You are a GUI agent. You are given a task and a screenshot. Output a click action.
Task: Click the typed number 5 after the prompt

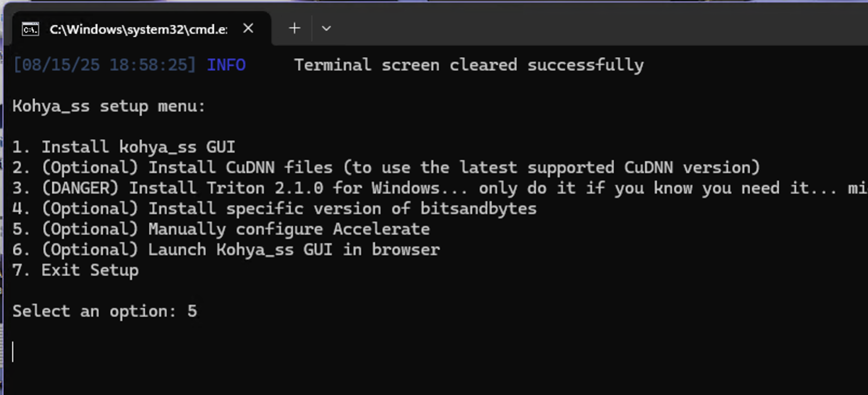click(x=192, y=311)
